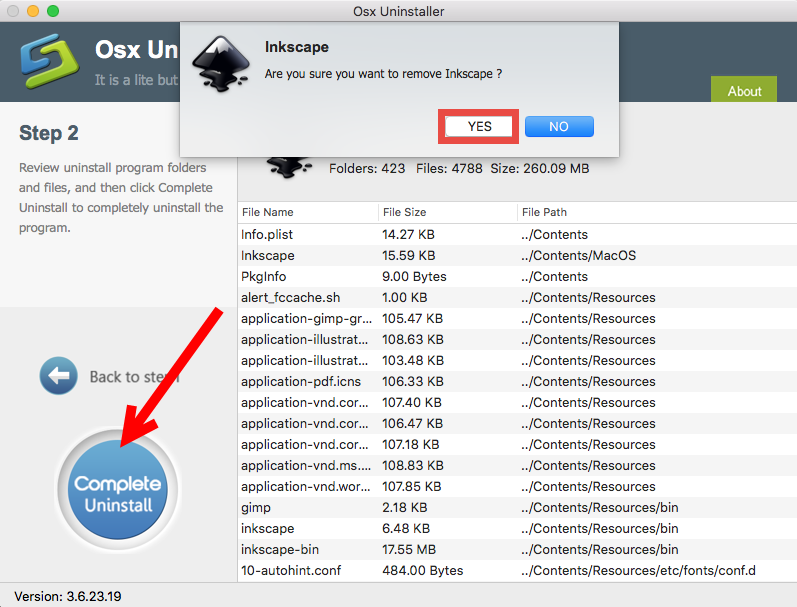Click the Files: 4788 summary text
Viewport: 797px width, 607px height.
pos(449,168)
